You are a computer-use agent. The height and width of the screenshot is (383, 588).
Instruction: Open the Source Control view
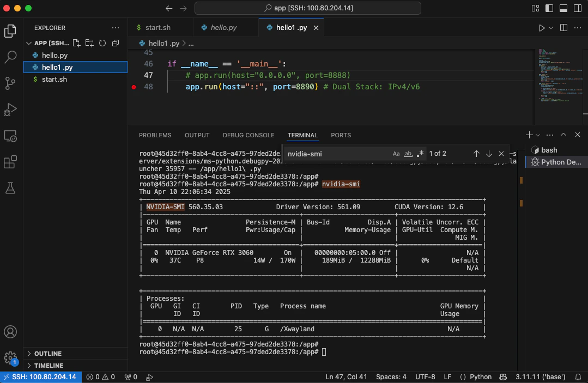pyautogui.click(x=10, y=83)
